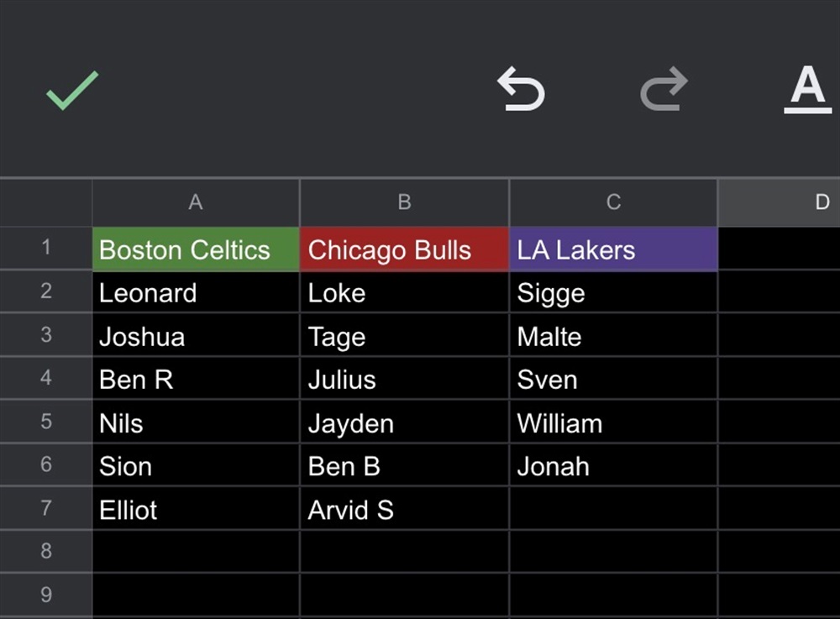840x619 pixels.
Task: Click the select-all corner box
Action: [46, 202]
